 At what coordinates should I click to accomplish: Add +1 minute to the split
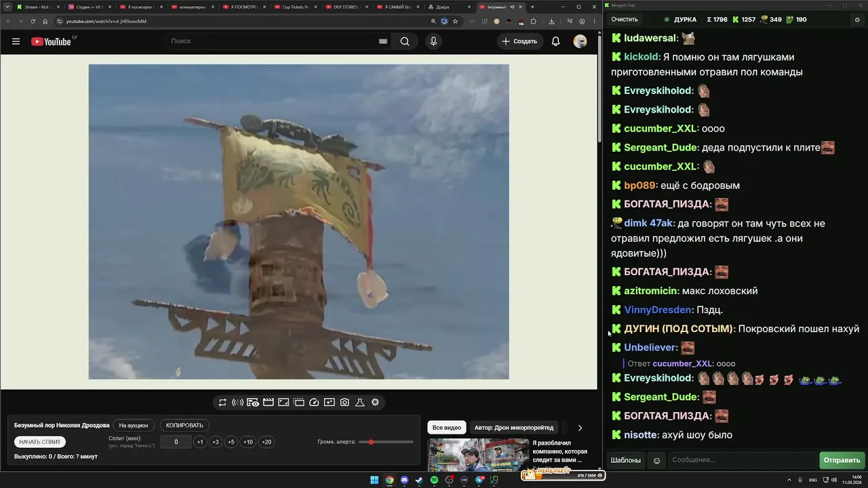pos(200,442)
